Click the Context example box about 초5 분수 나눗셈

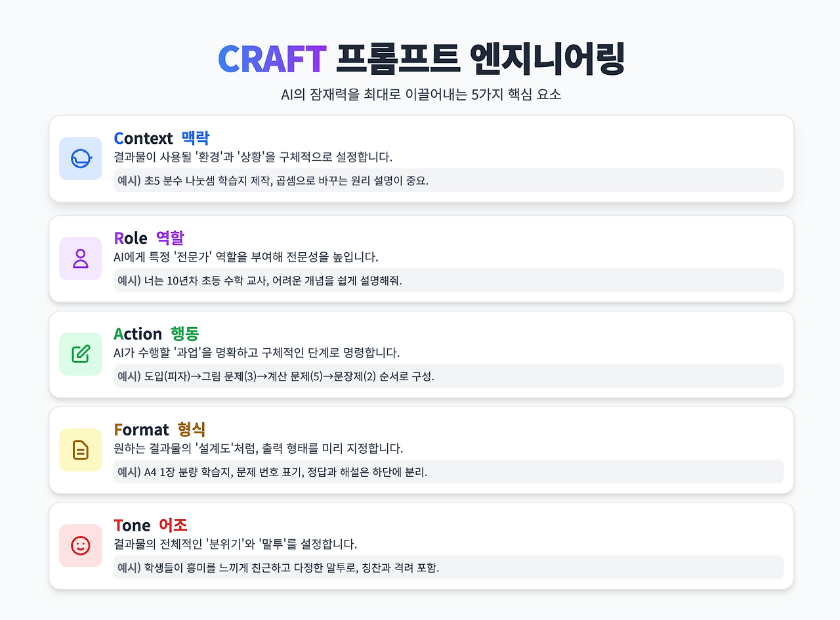[448, 180]
